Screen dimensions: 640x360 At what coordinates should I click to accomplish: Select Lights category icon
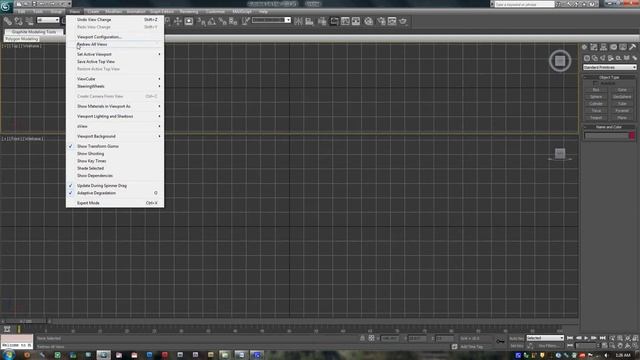pyautogui.click(x=603, y=58)
